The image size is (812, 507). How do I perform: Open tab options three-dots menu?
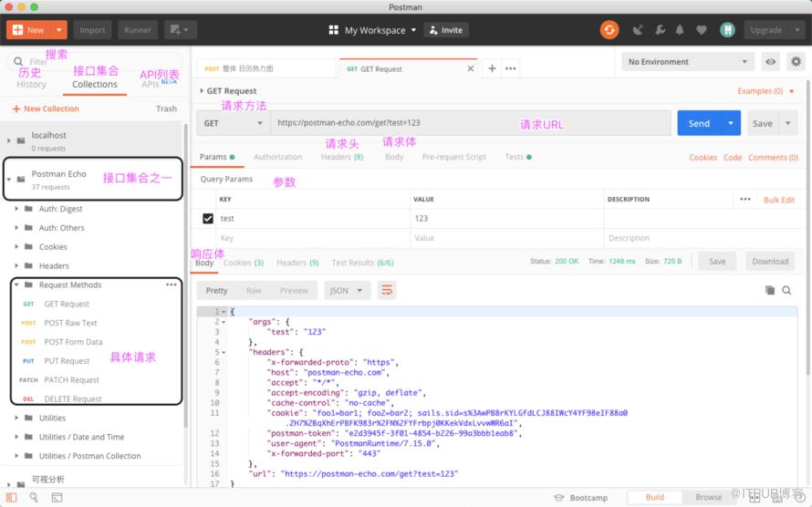[511, 68]
